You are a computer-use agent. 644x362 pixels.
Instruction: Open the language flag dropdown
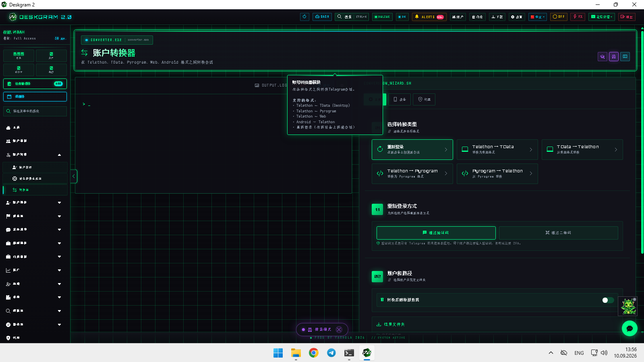click(x=538, y=17)
